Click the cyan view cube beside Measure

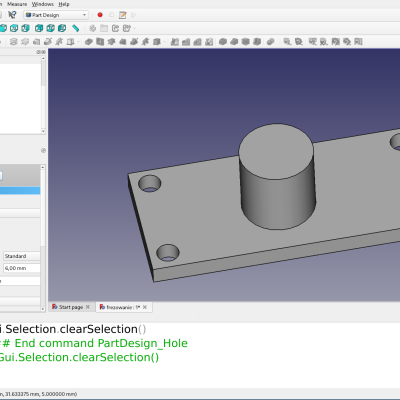coord(62,28)
